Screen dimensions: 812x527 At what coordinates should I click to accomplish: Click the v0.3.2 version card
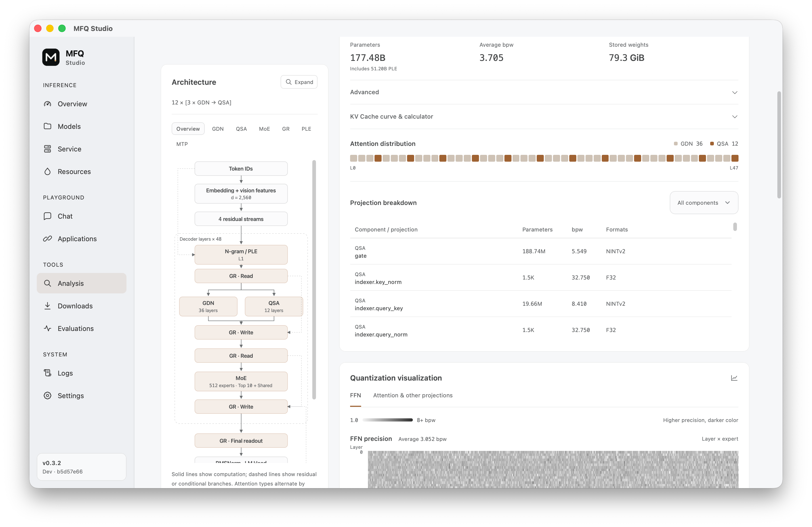[x=82, y=467]
